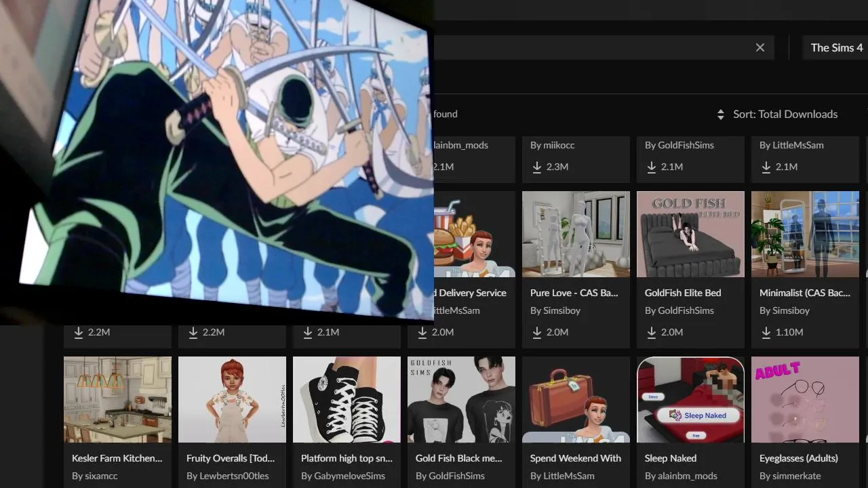Open author LittleMsSam under Spend Weekend With

(x=562, y=476)
